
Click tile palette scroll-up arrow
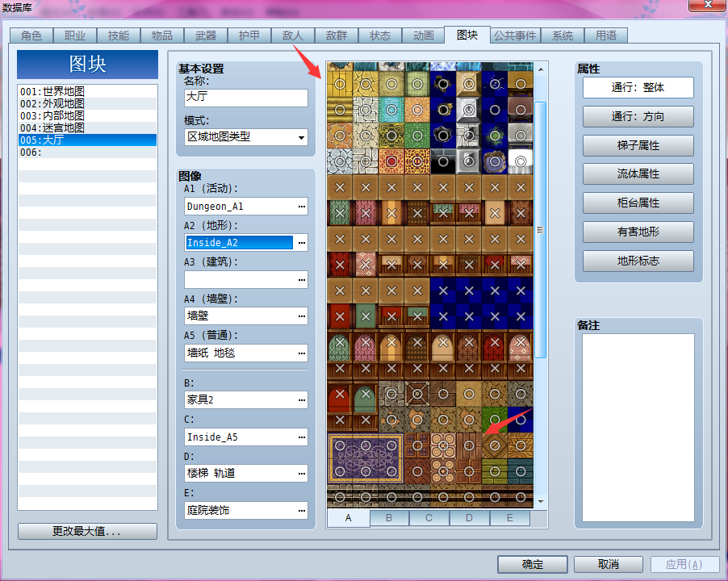coord(541,69)
